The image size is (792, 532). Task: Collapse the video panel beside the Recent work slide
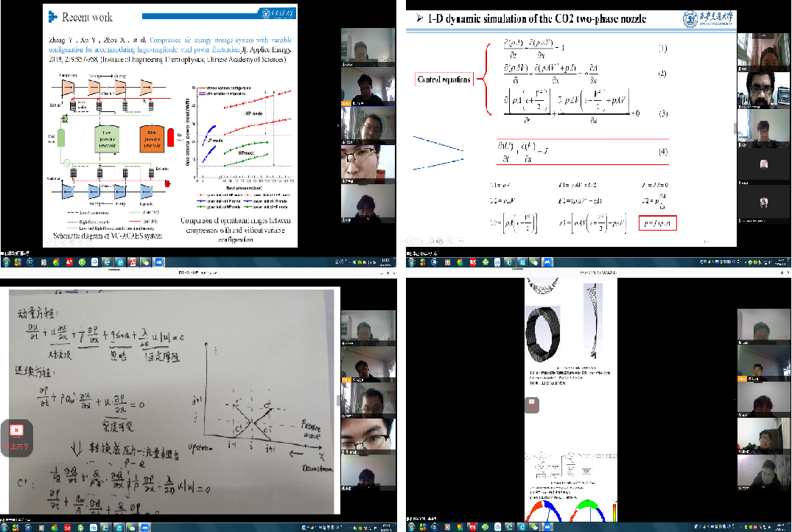point(338,126)
